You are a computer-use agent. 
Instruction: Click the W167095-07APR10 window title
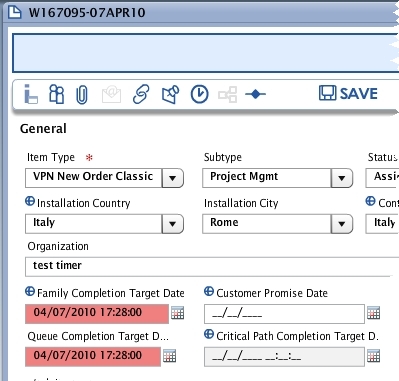[x=87, y=13]
